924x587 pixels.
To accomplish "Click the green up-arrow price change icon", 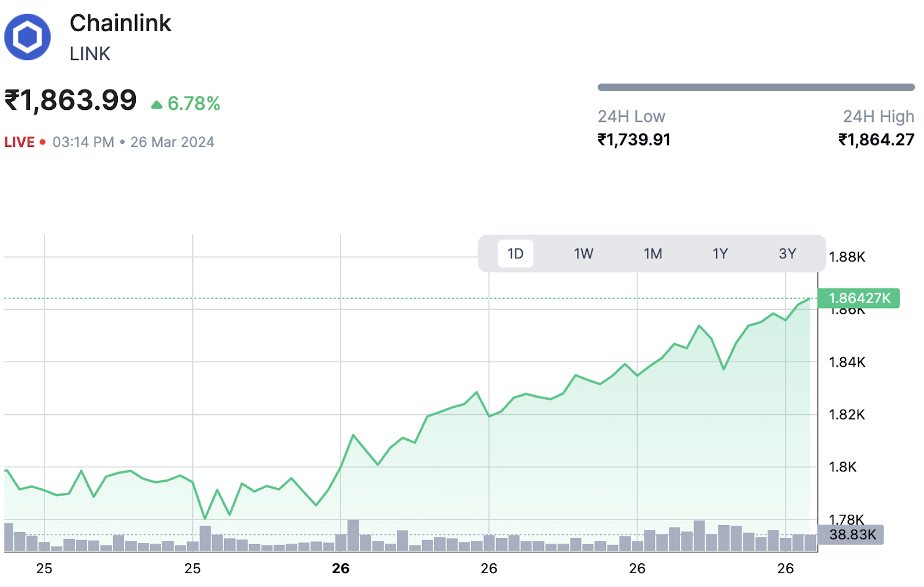I will [x=157, y=105].
